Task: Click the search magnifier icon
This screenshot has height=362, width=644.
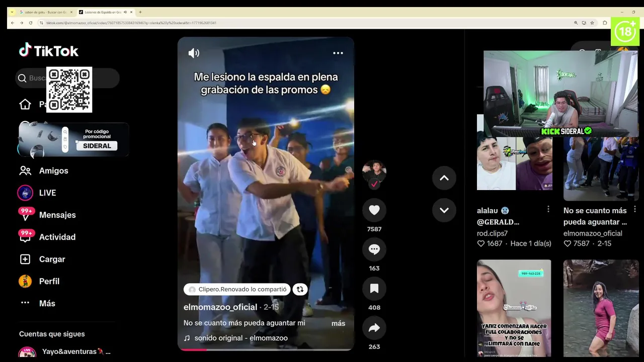Action: coord(22,78)
